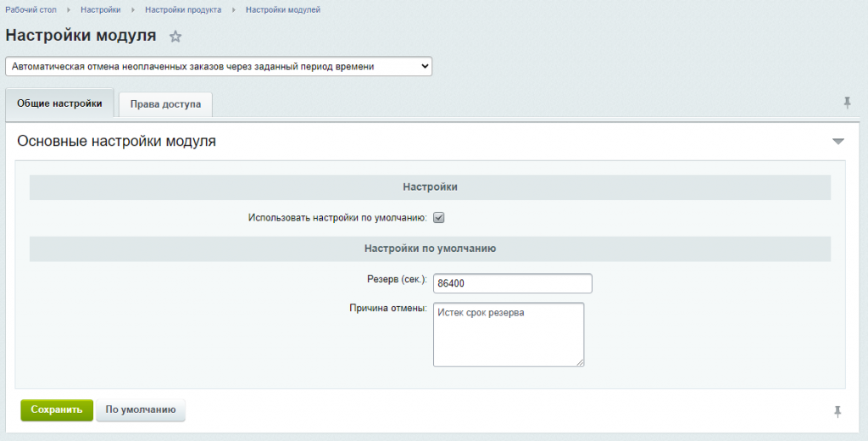Open the Настройки модулей breadcrumb link
Screen dimensions: 868x441
coord(283,10)
